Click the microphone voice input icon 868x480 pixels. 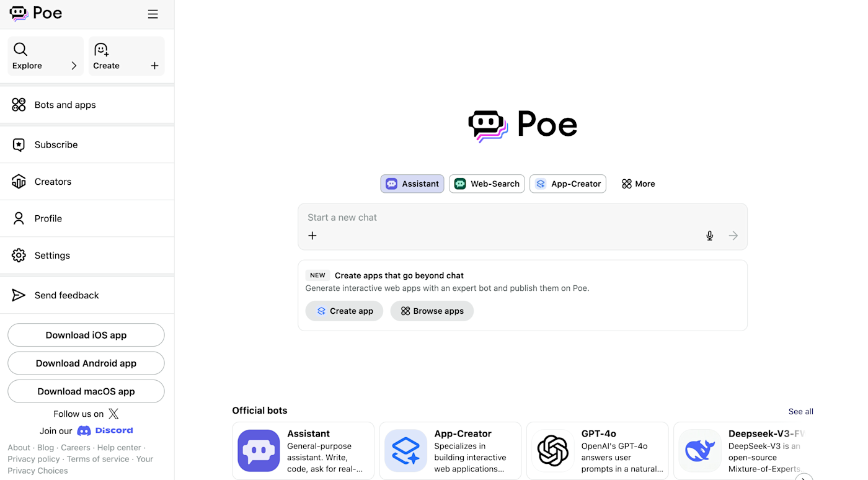(710, 236)
